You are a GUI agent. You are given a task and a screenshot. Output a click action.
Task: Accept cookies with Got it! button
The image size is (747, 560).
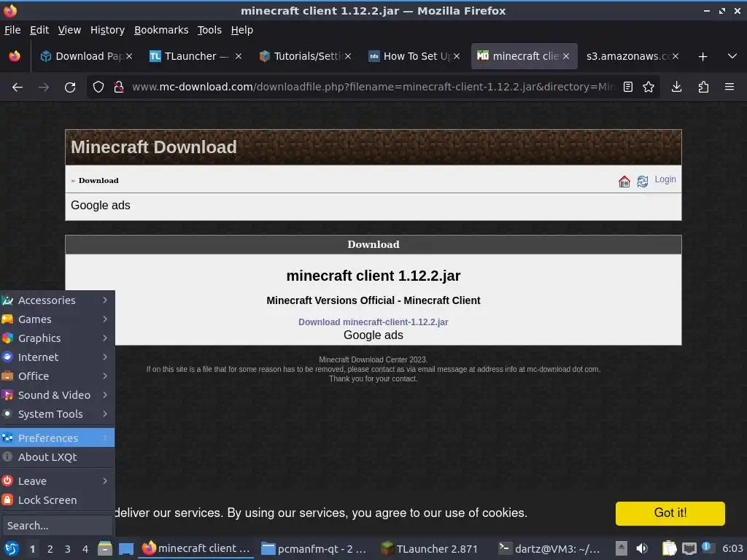tap(670, 513)
